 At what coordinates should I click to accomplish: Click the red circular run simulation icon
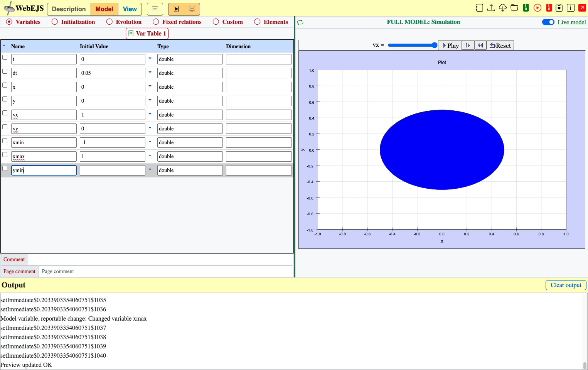pos(537,8)
